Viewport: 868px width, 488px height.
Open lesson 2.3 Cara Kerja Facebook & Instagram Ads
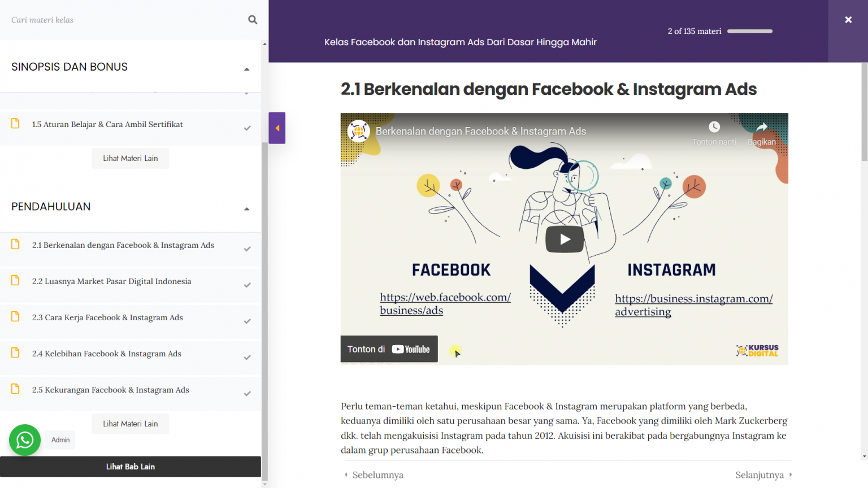pos(107,317)
